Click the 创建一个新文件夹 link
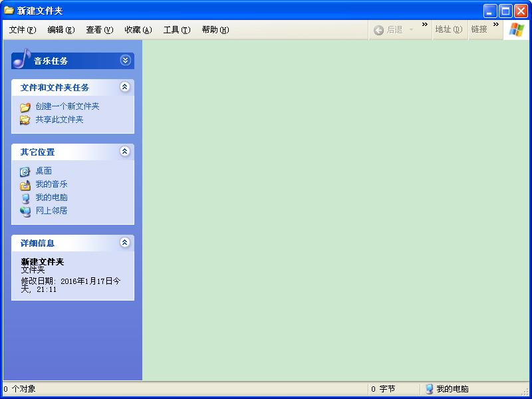Viewport: 532px width, 399px height. pos(67,106)
